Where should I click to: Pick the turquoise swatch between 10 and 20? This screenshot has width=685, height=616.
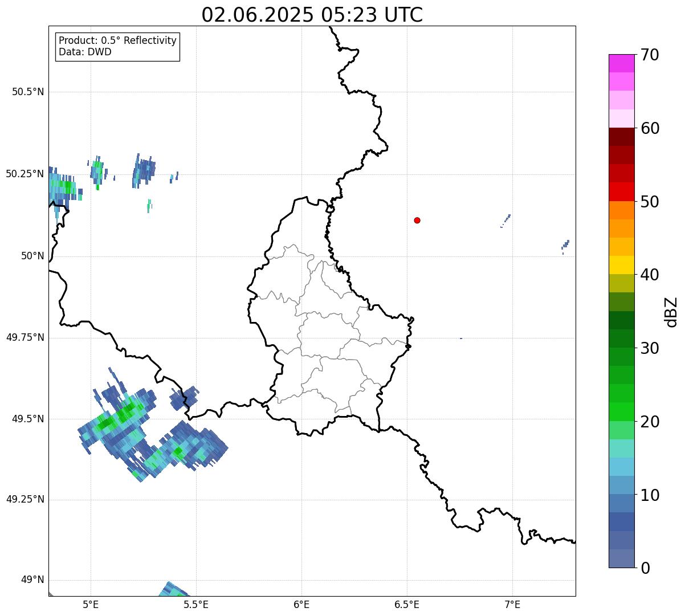point(621,448)
